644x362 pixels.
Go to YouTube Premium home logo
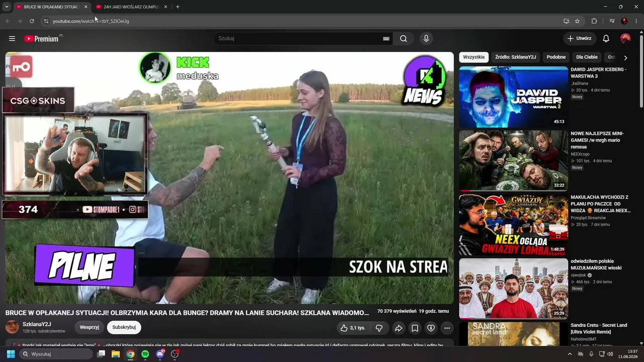pos(41,39)
